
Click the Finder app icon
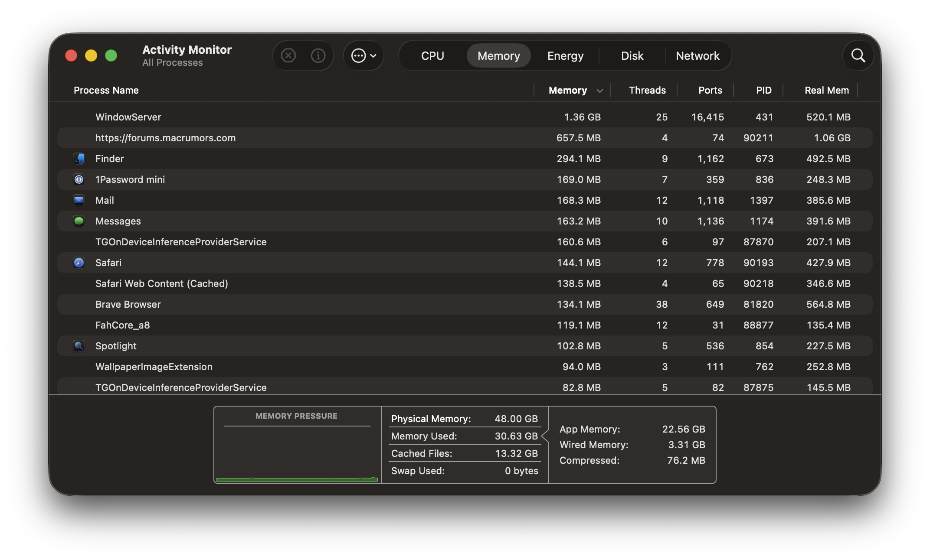tap(79, 159)
